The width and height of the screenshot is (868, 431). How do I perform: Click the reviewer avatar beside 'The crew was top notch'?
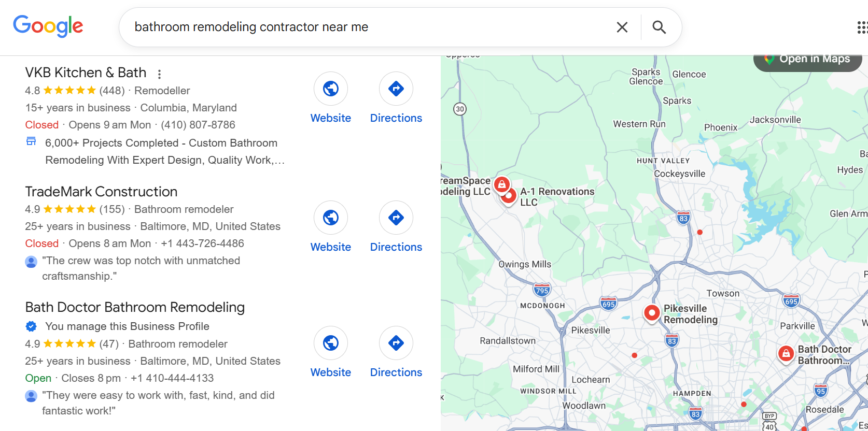coord(31,262)
